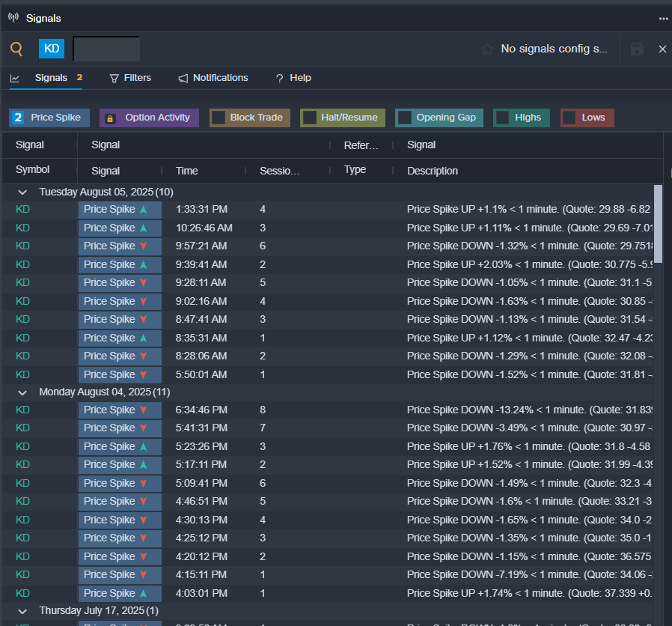Click the Refer... column group header
This screenshot has width=672, height=626.
(361, 145)
